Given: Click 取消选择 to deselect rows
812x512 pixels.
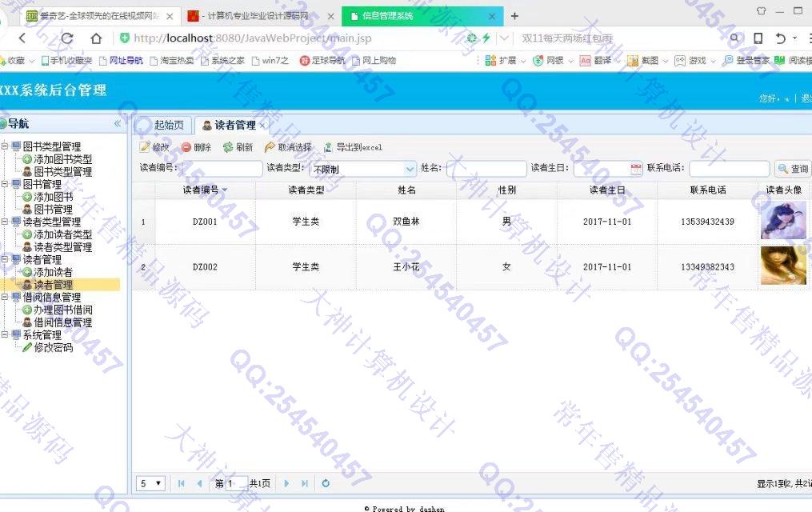Looking at the screenshot, I should pos(270,147).
